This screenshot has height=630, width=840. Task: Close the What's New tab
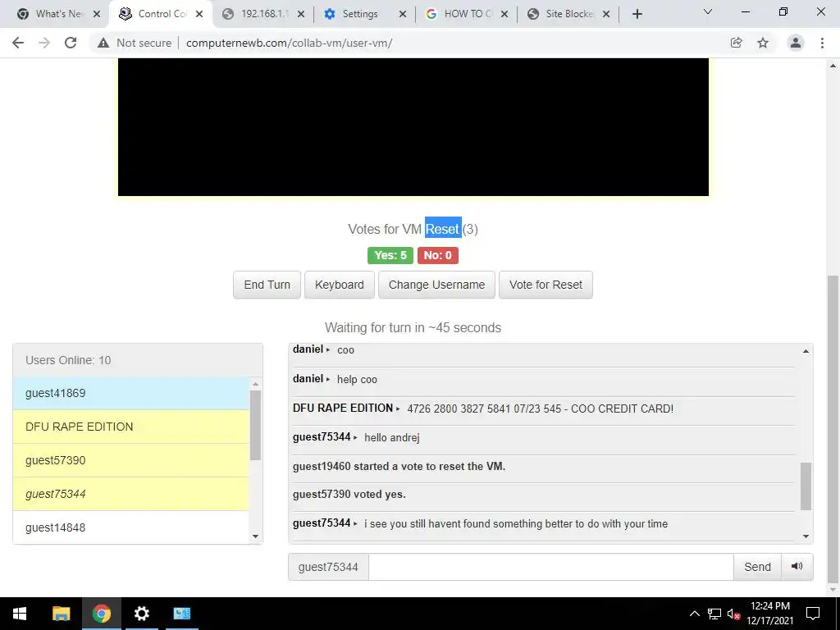click(x=97, y=14)
